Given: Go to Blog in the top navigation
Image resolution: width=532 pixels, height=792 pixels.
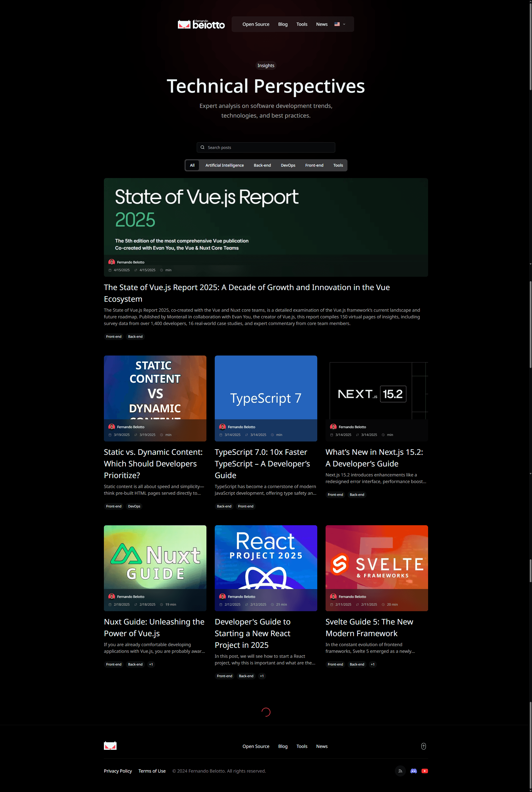Looking at the screenshot, I should click(x=283, y=24).
